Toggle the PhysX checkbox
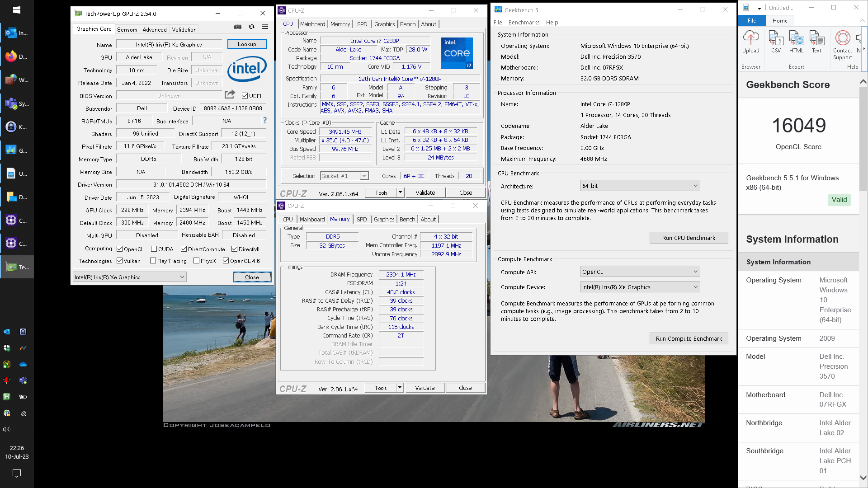The height and width of the screenshot is (488, 868). (x=196, y=261)
